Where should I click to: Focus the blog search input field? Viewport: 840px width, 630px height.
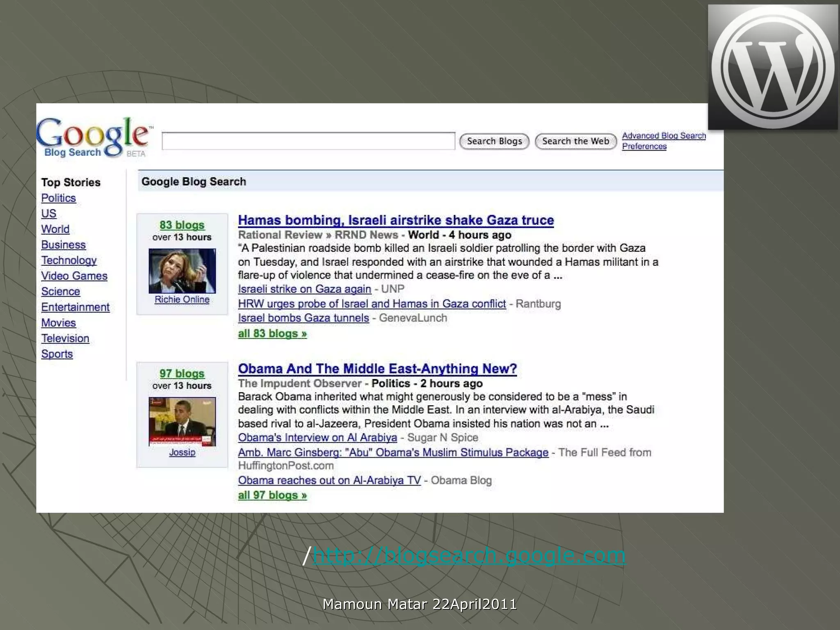pos(308,141)
